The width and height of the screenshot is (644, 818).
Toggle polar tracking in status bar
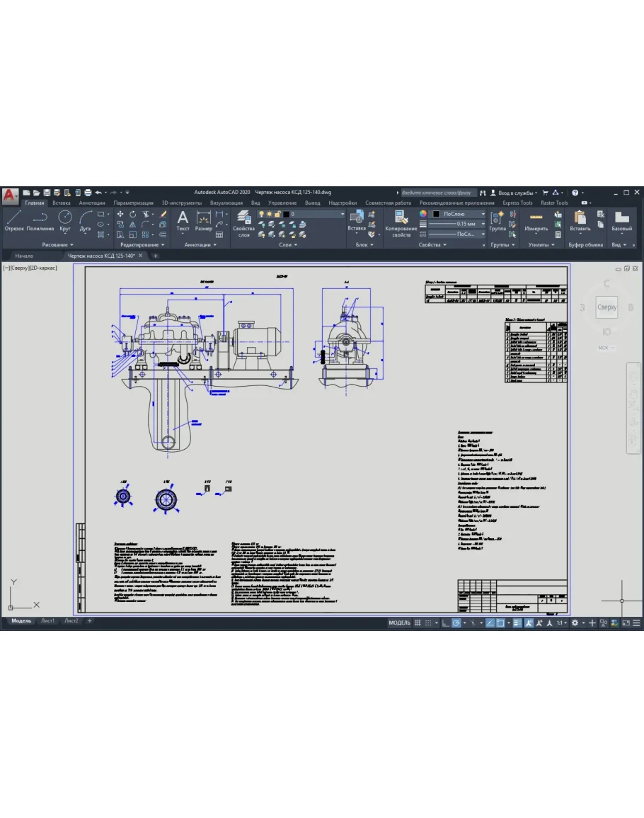456,623
